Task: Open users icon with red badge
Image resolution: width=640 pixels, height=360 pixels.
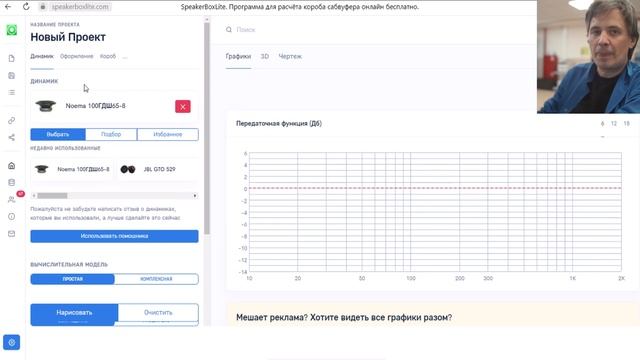Action: [x=12, y=199]
